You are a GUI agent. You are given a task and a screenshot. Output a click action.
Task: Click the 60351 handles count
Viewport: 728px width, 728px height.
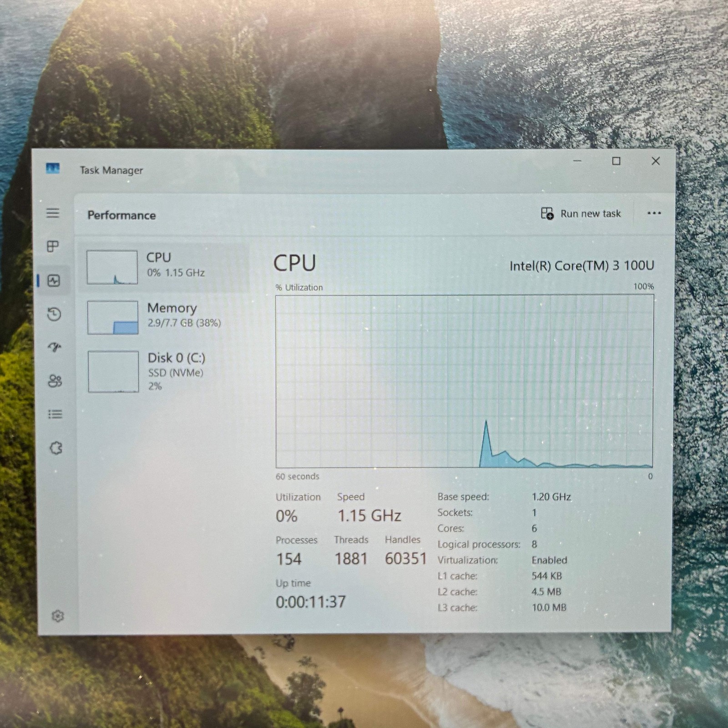point(406,558)
